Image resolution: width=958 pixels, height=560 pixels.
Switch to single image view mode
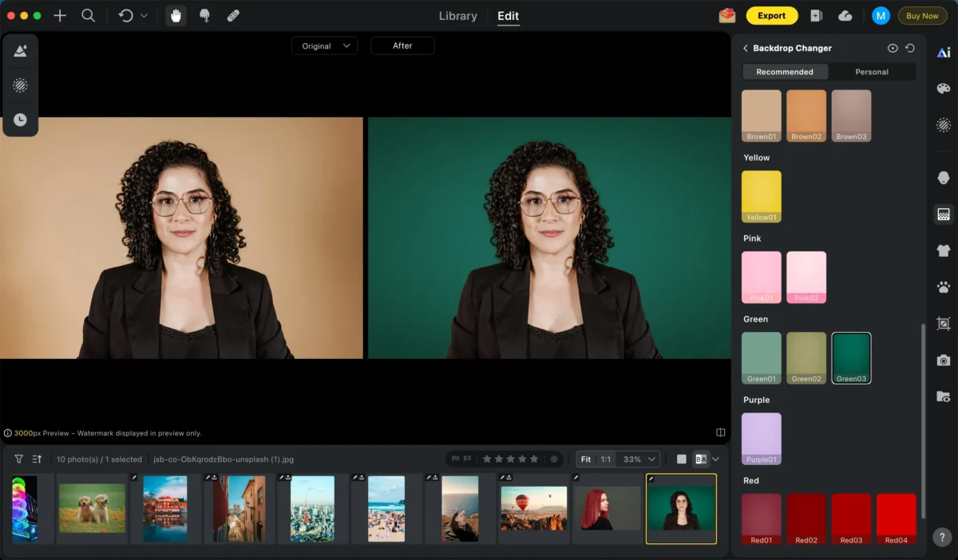tap(681, 459)
